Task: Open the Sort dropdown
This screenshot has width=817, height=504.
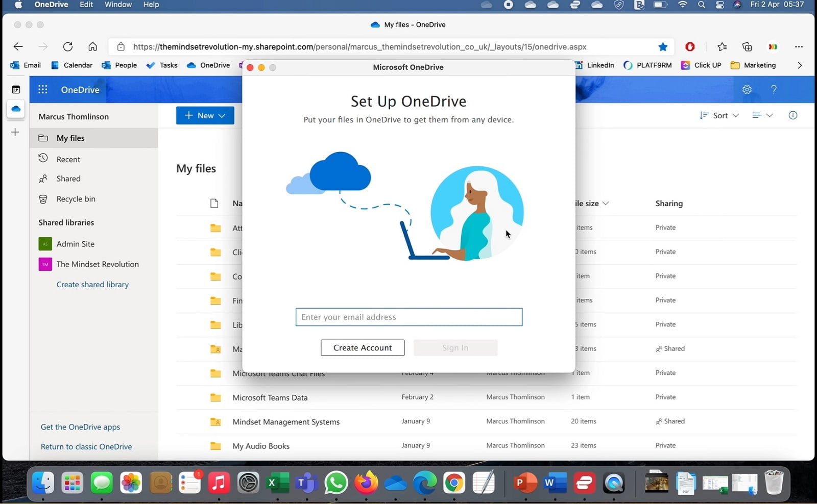Action: pyautogui.click(x=719, y=115)
